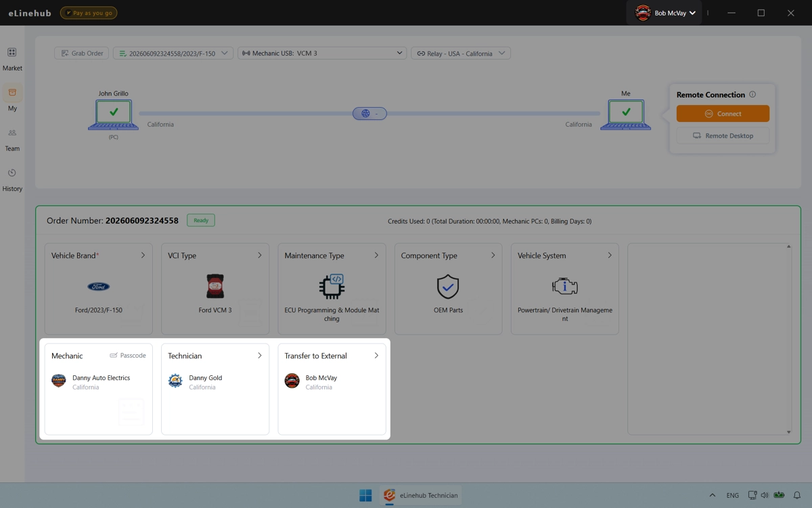This screenshot has width=812, height=508.
Task: Open the order number 202606092324558/2023/F-150 dropdown
Action: pos(173,53)
